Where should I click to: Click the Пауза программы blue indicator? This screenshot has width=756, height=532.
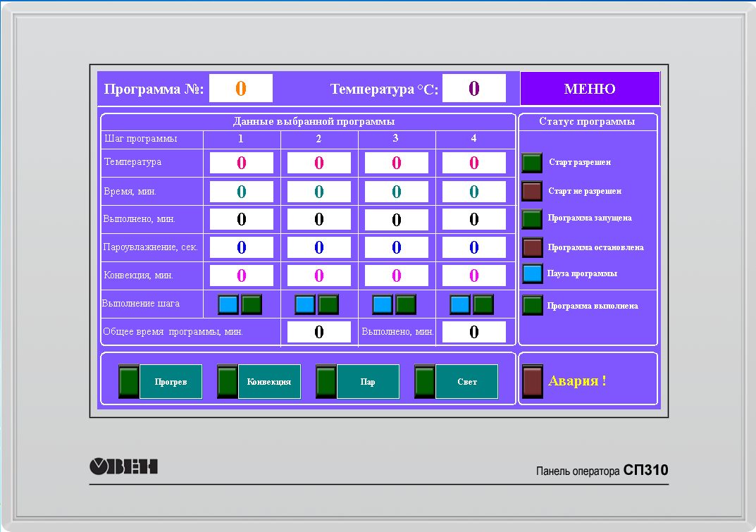pyautogui.click(x=532, y=273)
